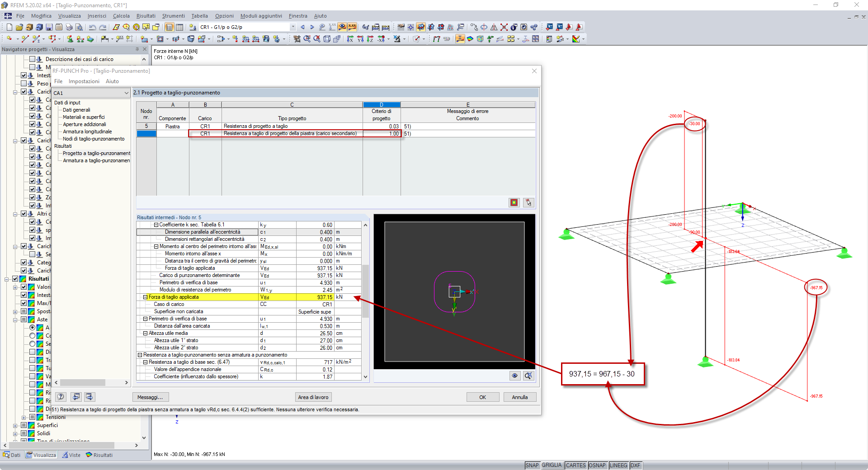Click the Open file folder icon
This screenshot has height=470, width=868.
pos(19,27)
